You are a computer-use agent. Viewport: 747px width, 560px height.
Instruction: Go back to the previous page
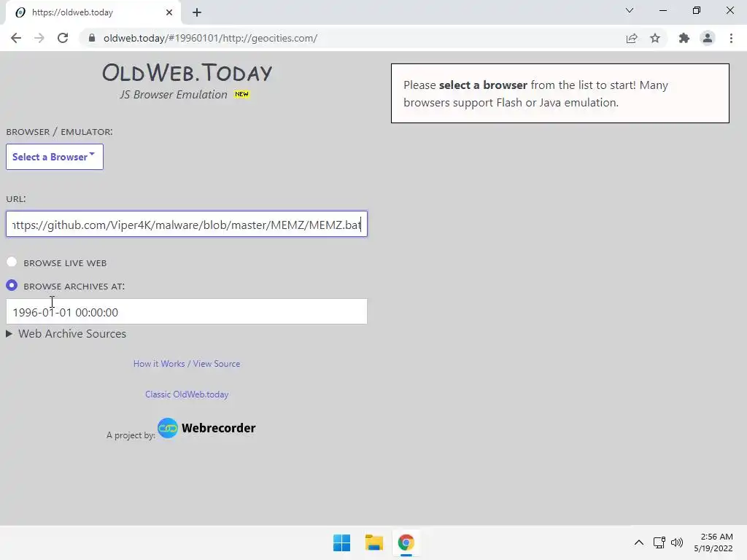click(16, 38)
